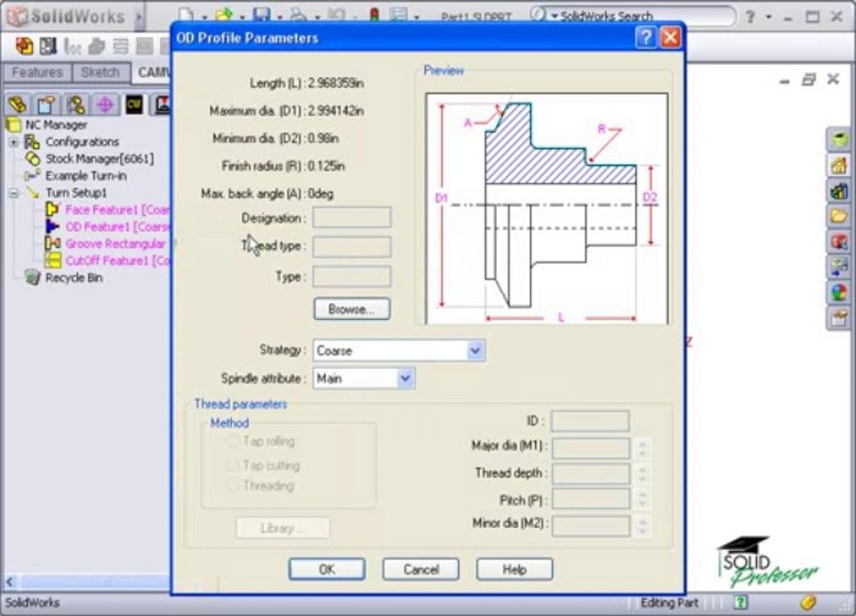Click the Print icon in top toolbar
The width and height of the screenshot is (856, 616).
298,15
